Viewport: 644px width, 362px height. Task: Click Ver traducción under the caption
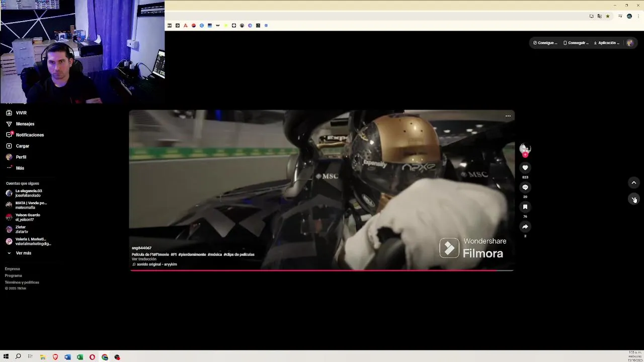[144, 259]
